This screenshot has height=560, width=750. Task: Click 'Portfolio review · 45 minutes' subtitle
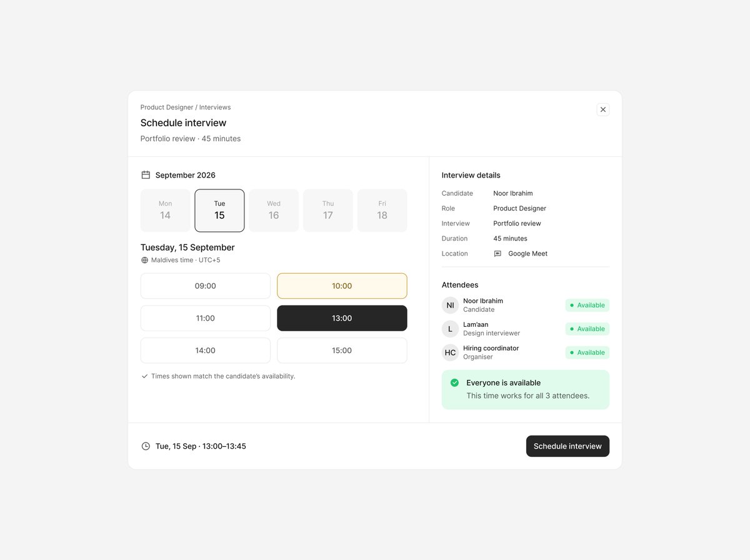pos(191,139)
